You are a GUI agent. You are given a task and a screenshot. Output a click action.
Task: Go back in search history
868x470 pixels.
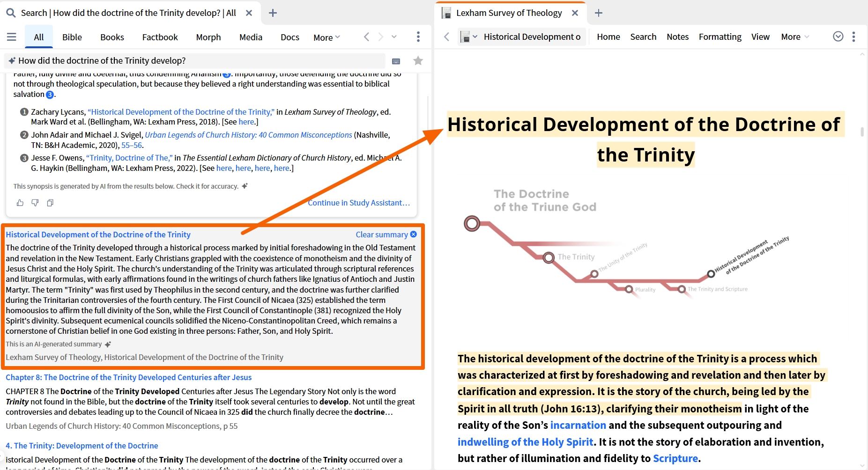pyautogui.click(x=367, y=37)
